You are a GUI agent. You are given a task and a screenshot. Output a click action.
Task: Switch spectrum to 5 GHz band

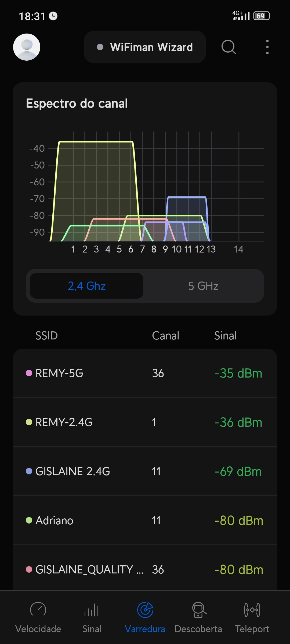pyautogui.click(x=203, y=286)
